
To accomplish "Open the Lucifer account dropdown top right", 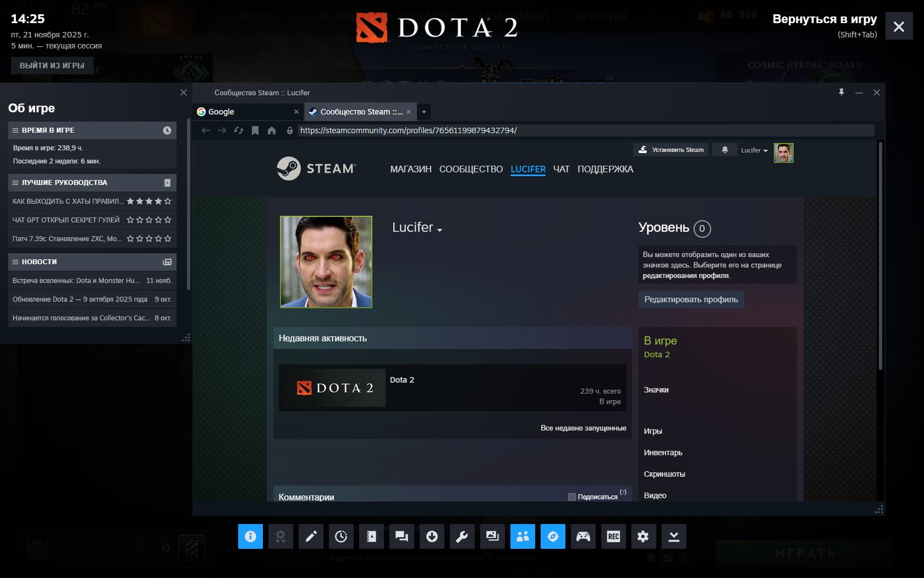I will [x=754, y=150].
